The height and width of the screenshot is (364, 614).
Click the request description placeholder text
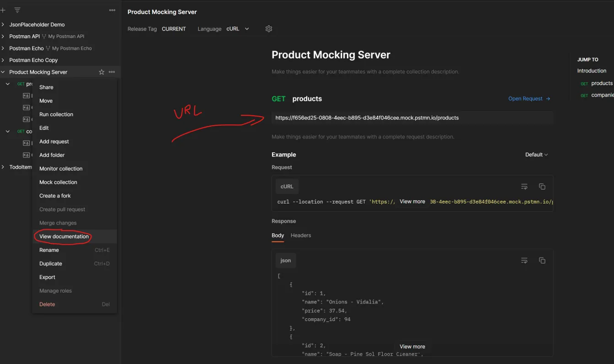pyautogui.click(x=363, y=137)
